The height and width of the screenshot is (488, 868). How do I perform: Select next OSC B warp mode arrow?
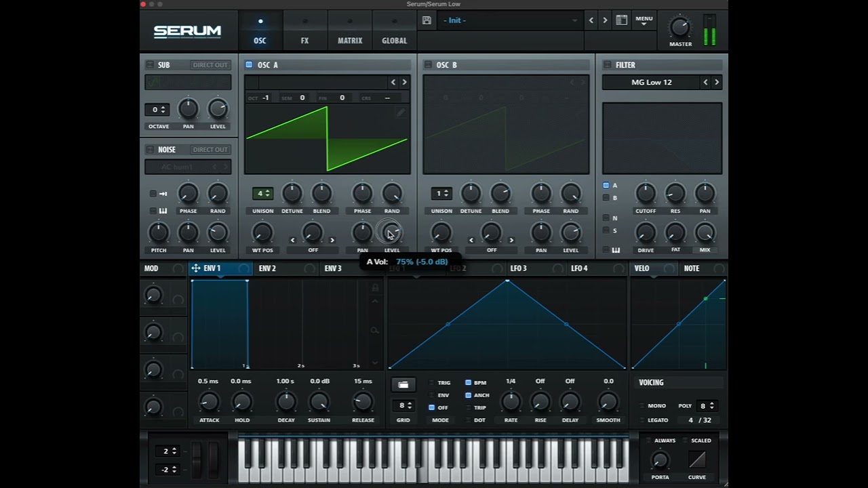(x=511, y=240)
